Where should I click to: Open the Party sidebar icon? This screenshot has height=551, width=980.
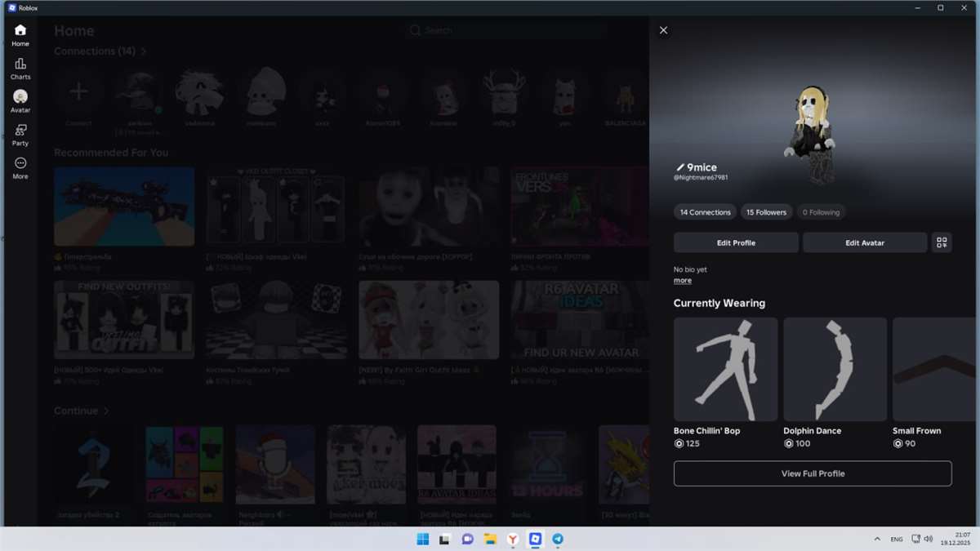(x=20, y=135)
